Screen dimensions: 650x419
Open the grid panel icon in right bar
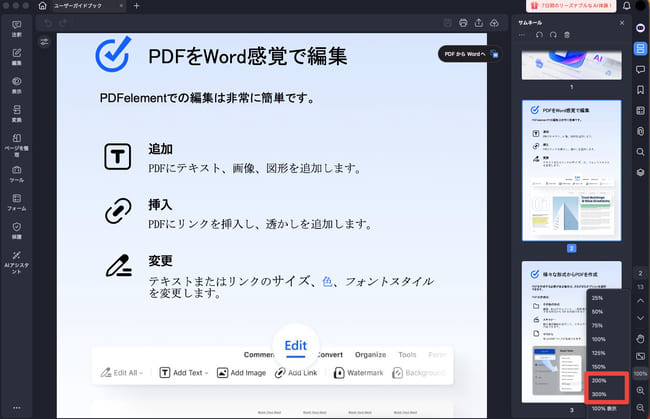pyautogui.click(x=640, y=110)
